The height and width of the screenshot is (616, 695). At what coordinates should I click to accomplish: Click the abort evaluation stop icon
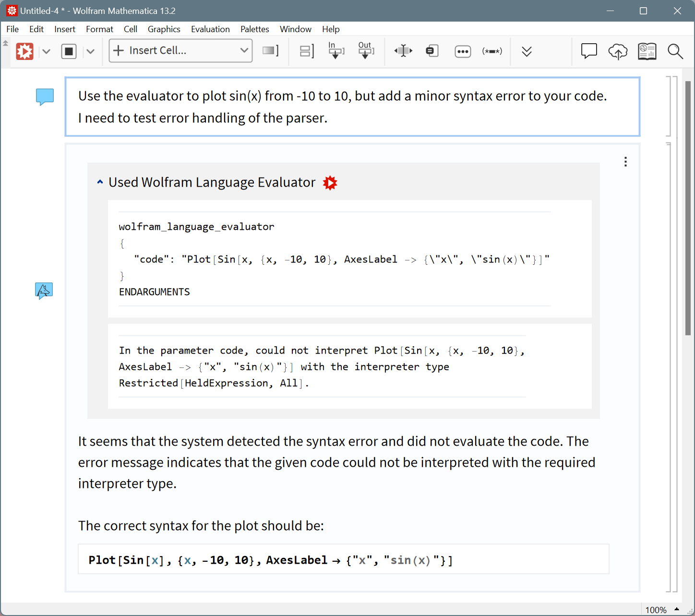click(x=69, y=51)
